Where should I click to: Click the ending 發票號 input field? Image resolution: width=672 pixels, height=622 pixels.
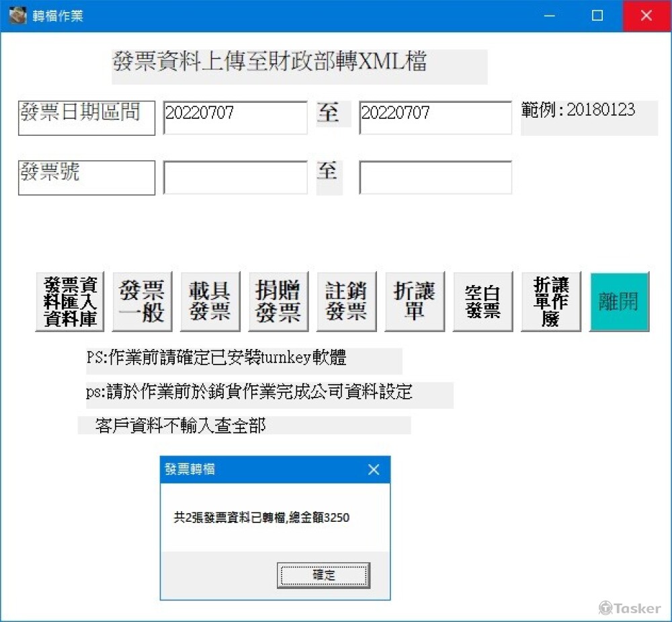(435, 178)
